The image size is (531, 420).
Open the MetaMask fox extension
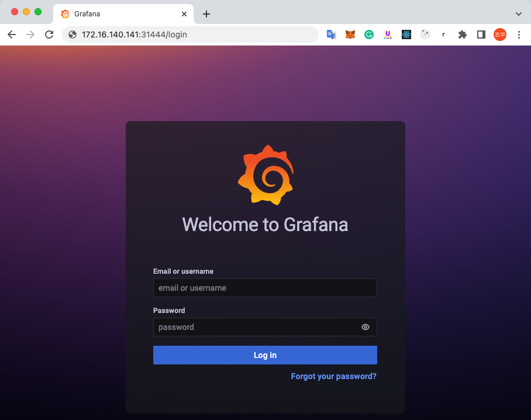point(350,35)
